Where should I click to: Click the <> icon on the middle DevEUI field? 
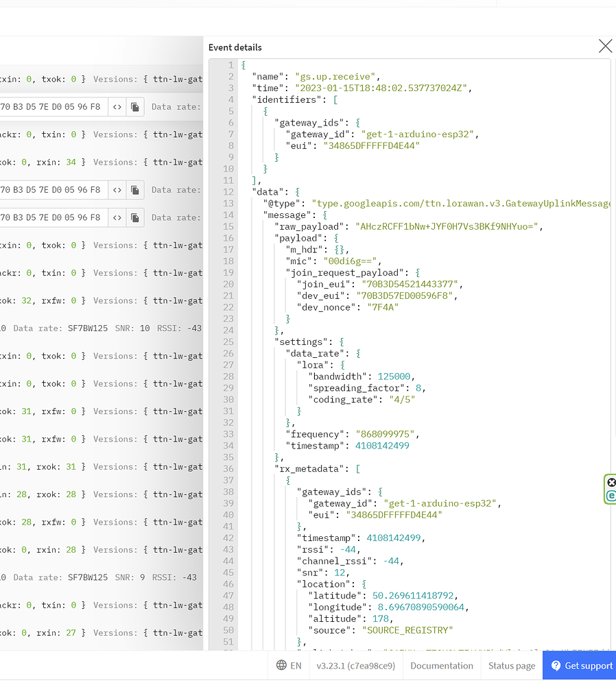(x=117, y=190)
